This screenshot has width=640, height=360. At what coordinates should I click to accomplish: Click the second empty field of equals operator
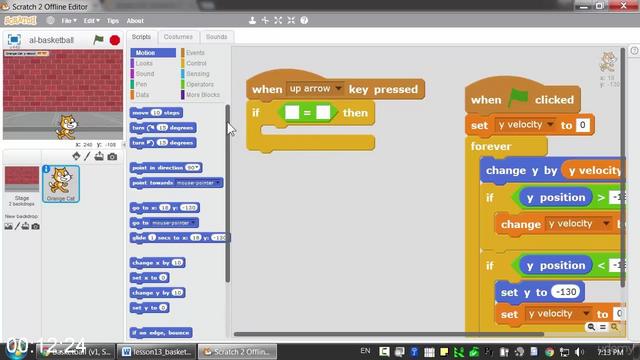click(323, 113)
